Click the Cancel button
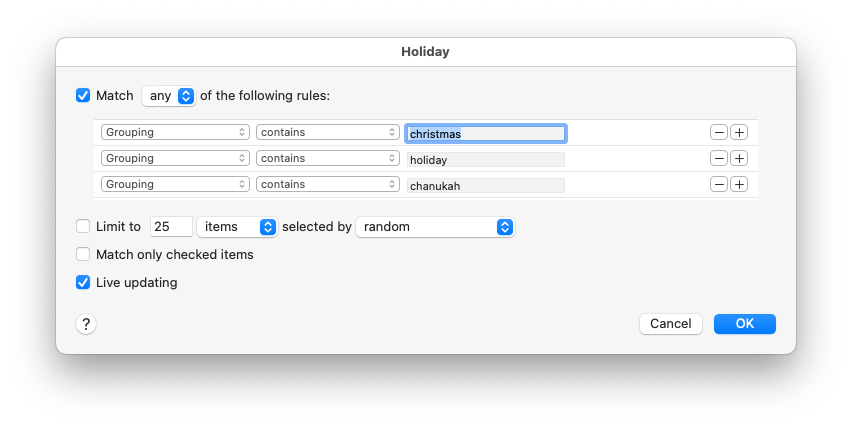852x428 pixels. point(670,324)
